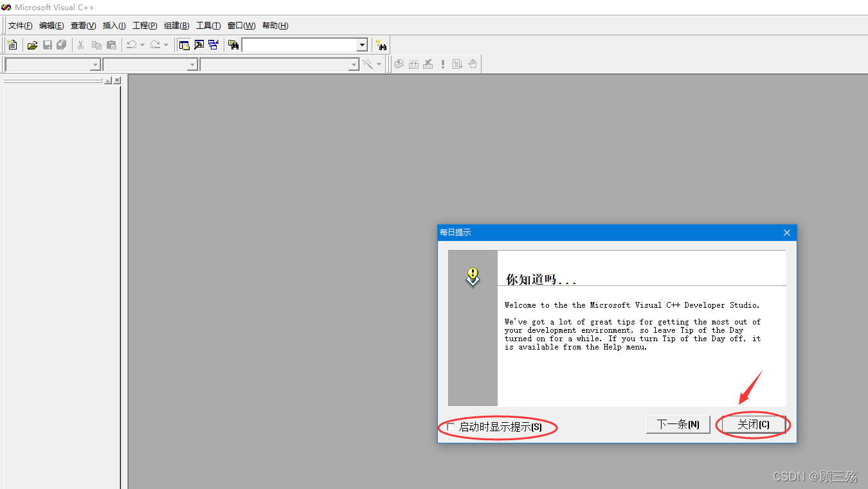
Task: Close the workspace panel with its x
Action: 117,80
